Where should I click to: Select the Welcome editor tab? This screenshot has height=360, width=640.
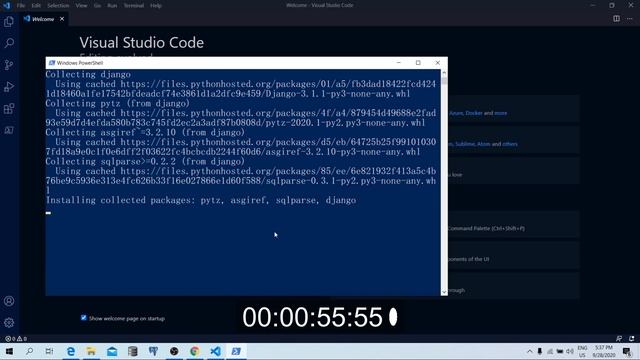click(43, 19)
